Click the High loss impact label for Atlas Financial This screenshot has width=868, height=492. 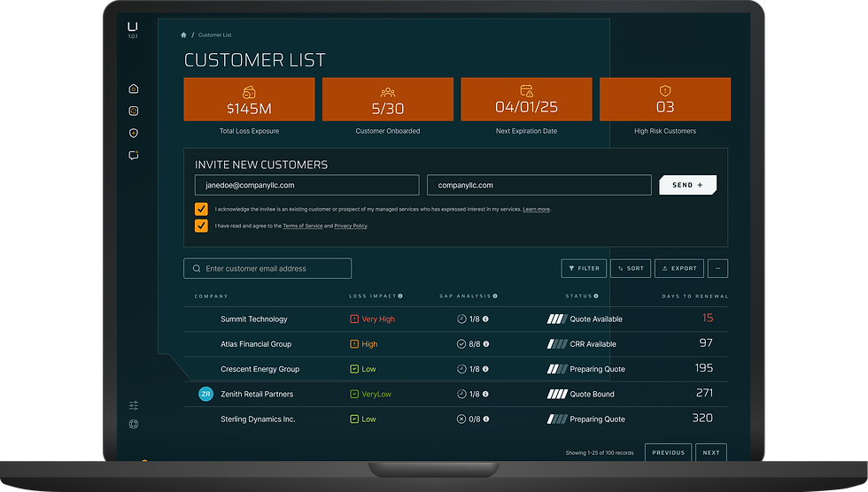pos(369,344)
